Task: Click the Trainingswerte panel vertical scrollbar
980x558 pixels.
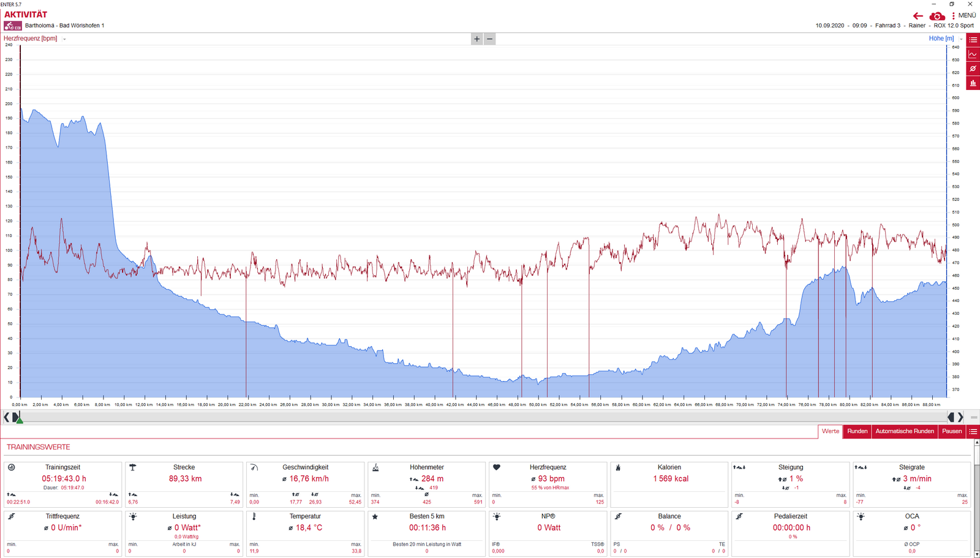Action: pos(976,502)
